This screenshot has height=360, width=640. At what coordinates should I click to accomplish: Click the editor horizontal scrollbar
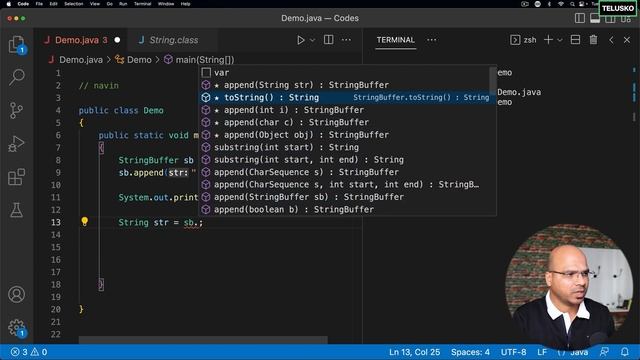click(x=203, y=340)
